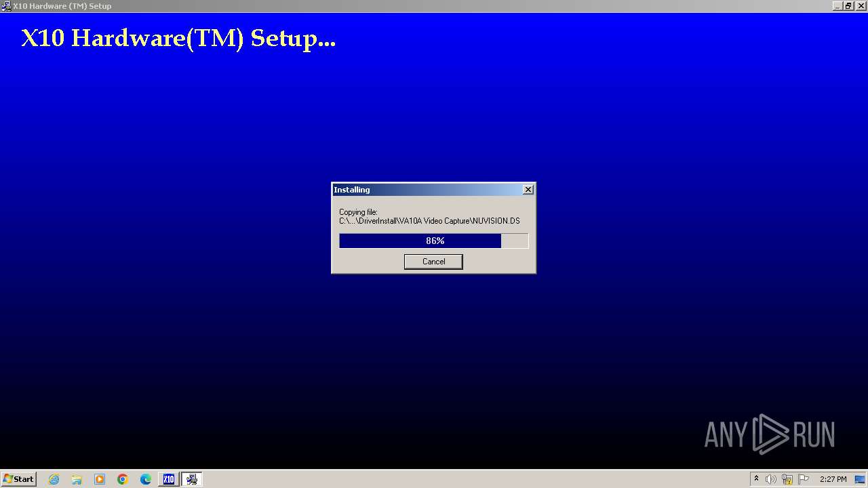Open Action Center flag icon
The width and height of the screenshot is (868, 488).
[804, 479]
